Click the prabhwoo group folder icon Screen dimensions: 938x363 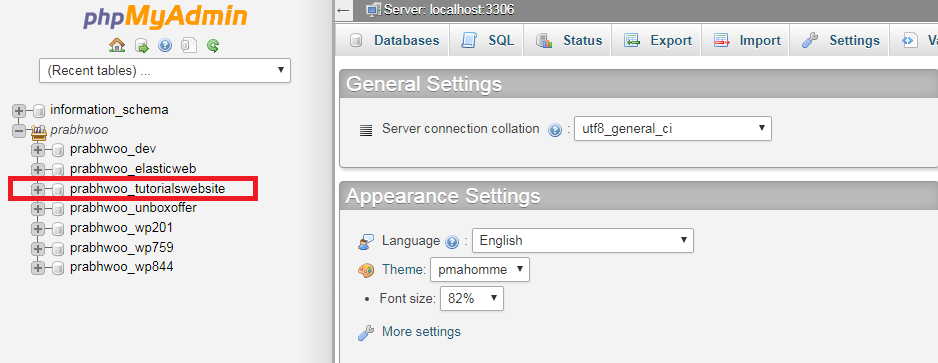pyautogui.click(x=38, y=131)
